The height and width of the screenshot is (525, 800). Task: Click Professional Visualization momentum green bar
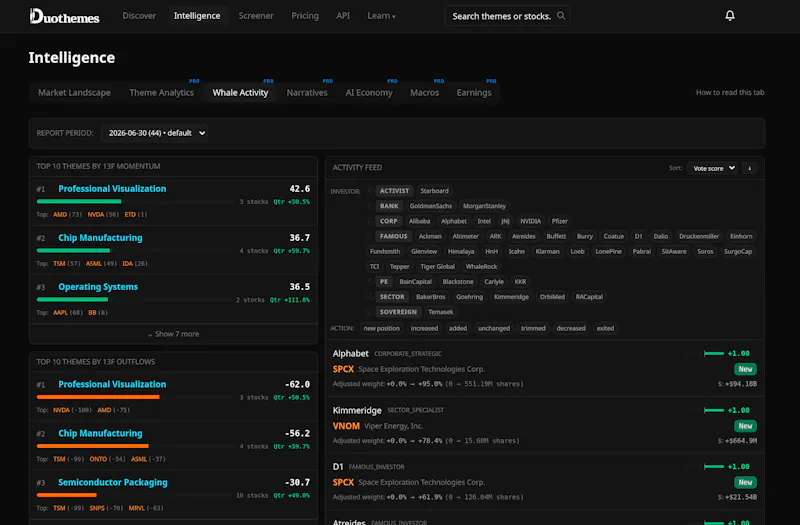79,202
